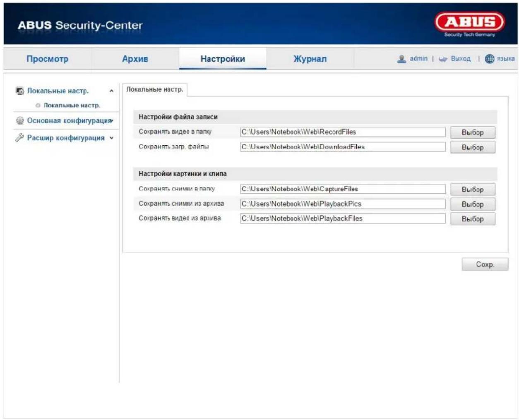Click the CaptureFiles path field
519x420 pixels.
click(343, 189)
